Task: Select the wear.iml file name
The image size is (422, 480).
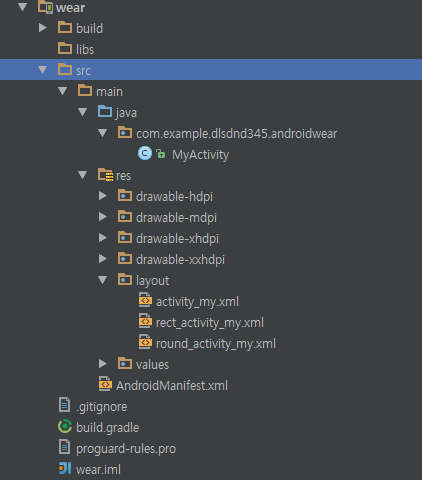Action: coord(98,470)
